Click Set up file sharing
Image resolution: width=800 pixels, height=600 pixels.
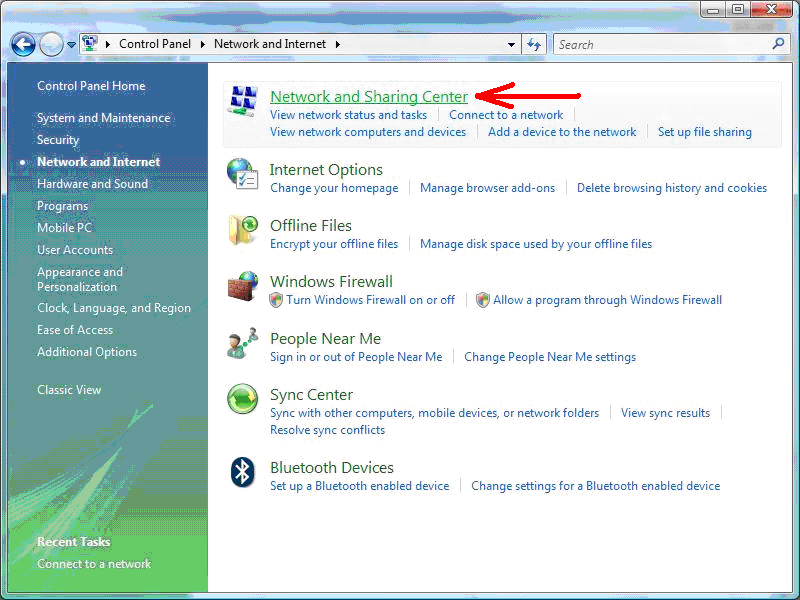pyautogui.click(x=705, y=132)
